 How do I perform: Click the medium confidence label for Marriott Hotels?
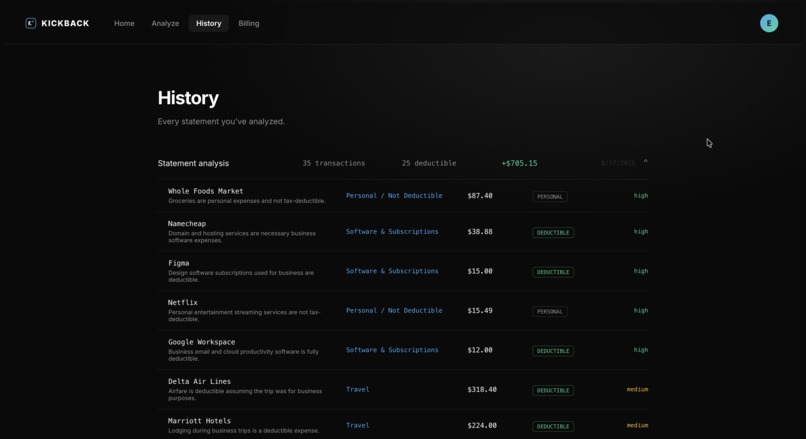coord(637,425)
